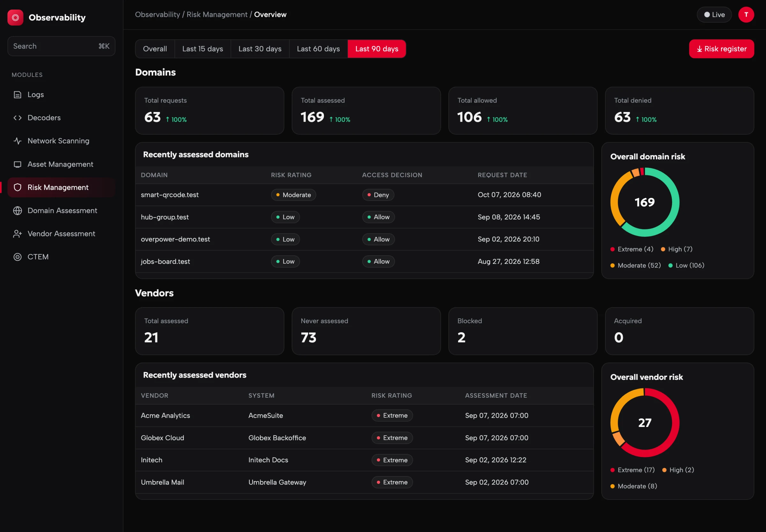
Task: Open the Blocked vendors card
Action: point(523,331)
